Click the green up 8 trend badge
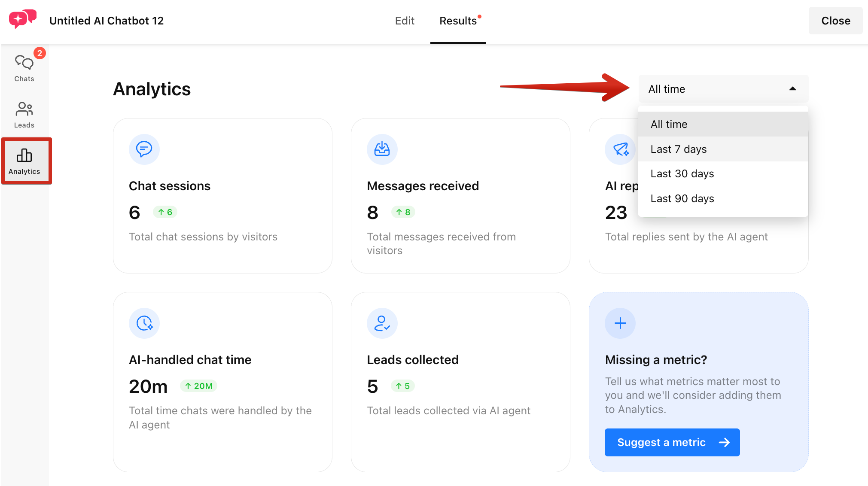 [x=403, y=212]
